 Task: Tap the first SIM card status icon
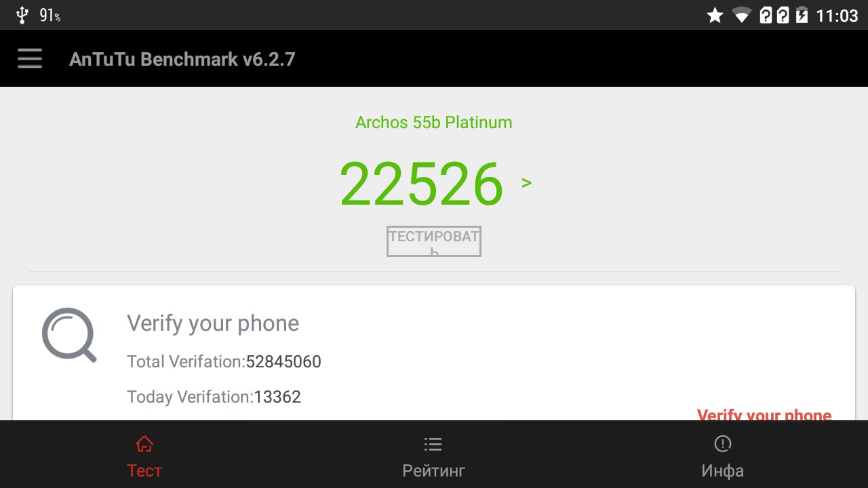pos(766,16)
